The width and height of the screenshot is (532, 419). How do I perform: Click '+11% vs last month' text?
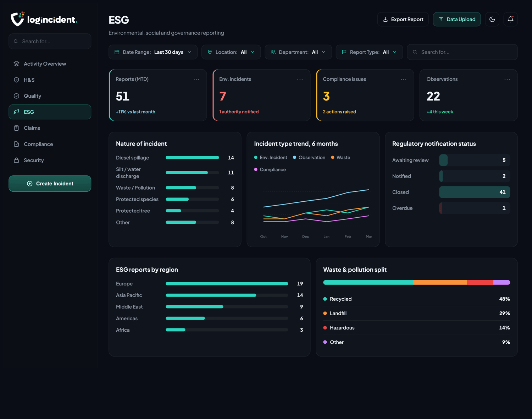(135, 112)
